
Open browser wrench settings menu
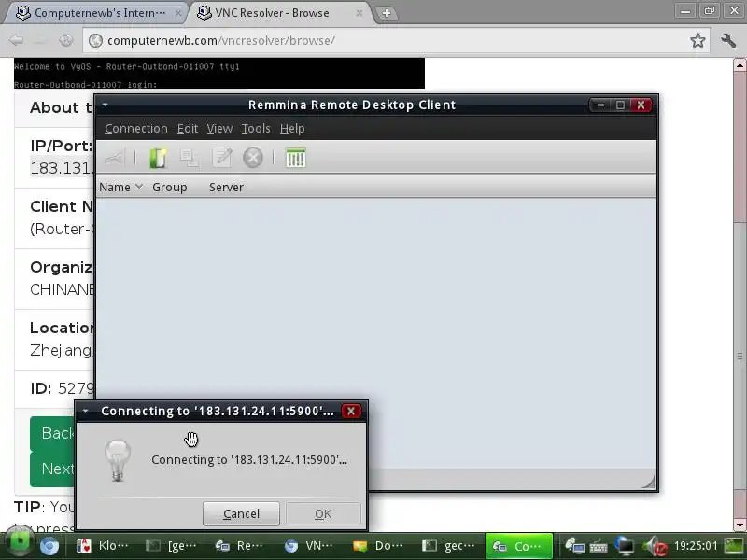[728, 40]
